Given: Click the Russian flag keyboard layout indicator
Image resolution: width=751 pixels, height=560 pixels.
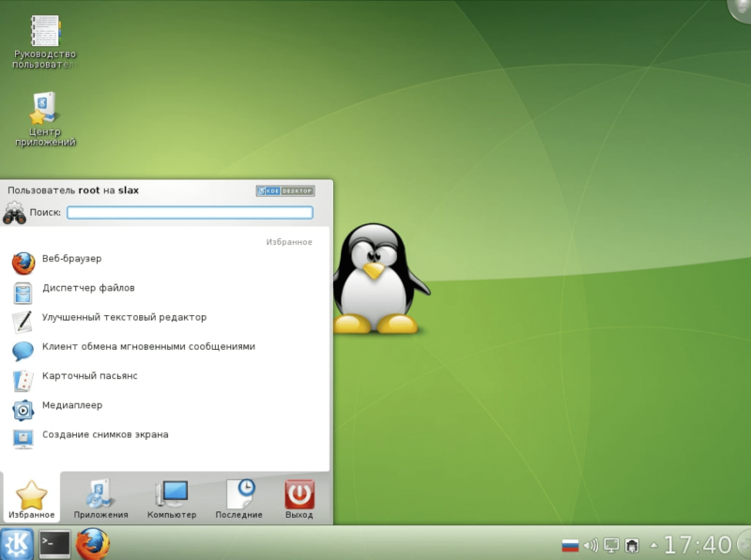Looking at the screenshot, I should click(570, 545).
